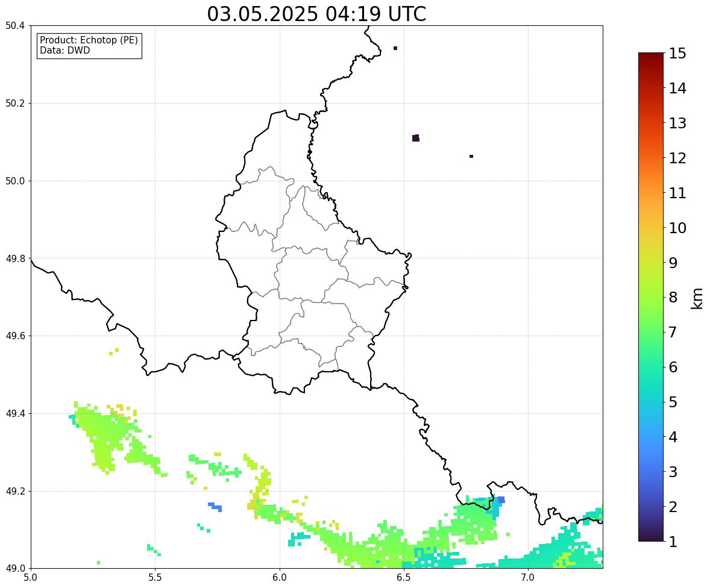Click the small blue echo patch near 49.15
710x588 pixels.
(215, 507)
